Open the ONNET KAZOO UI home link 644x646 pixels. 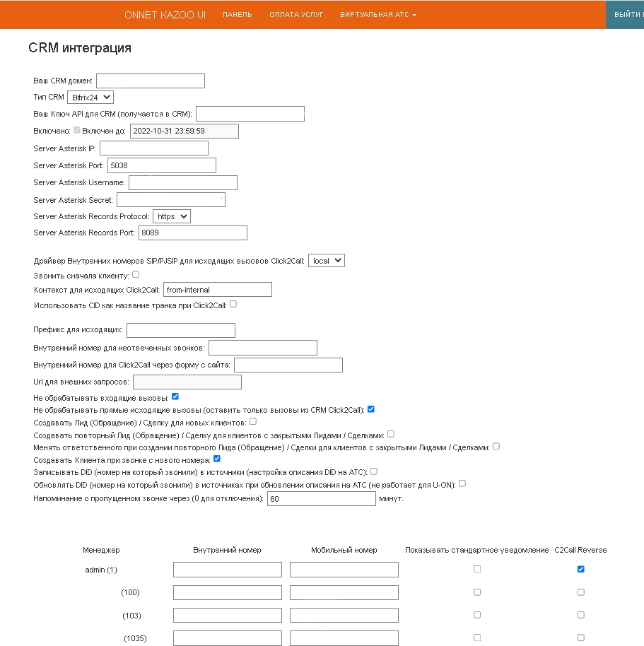[165, 14]
